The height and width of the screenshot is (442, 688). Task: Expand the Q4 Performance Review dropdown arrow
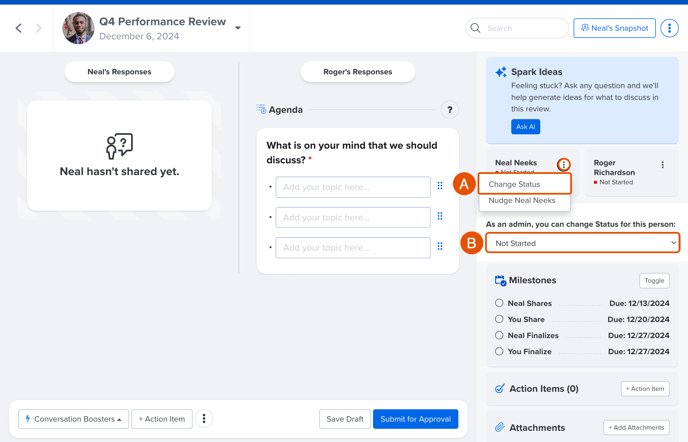point(238,28)
